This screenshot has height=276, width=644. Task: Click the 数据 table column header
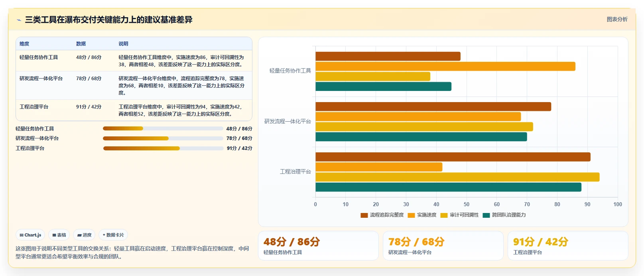(81, 44)
